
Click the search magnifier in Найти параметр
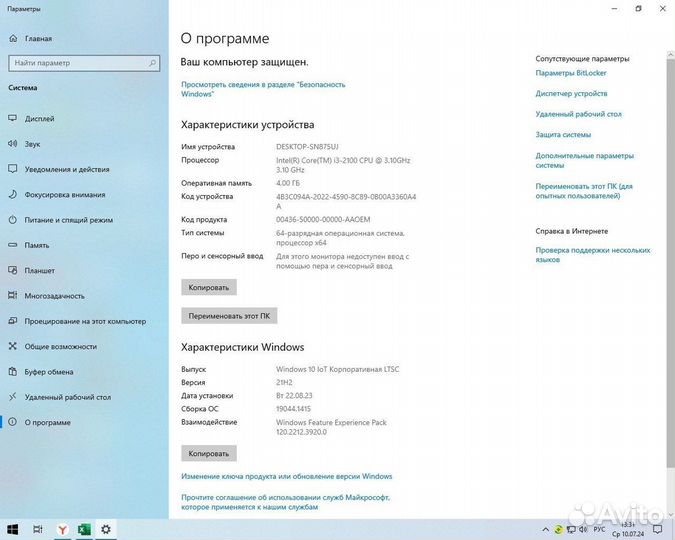[152, 63]
